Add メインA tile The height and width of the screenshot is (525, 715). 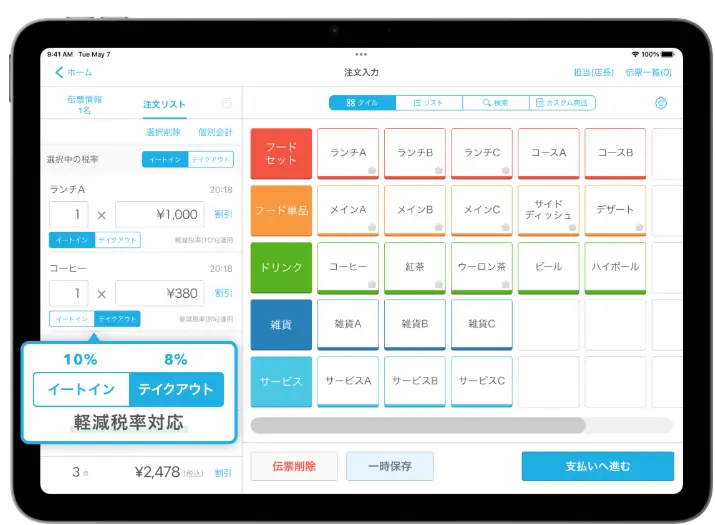click(x=348, y=211)
